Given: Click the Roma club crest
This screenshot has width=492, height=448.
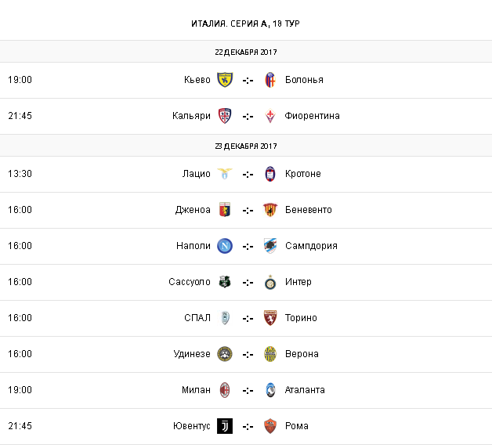Looking at the screenshot, I should tap(270, 425).
